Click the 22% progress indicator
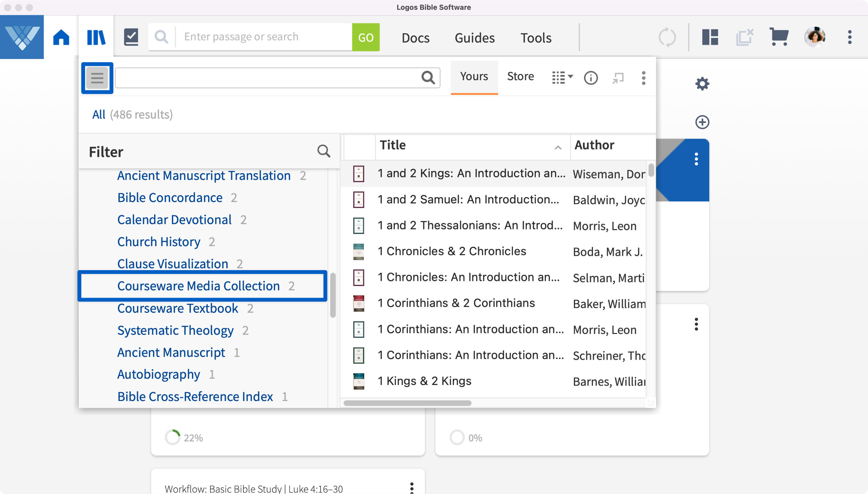The image size is (868, 494). point(184,437)
